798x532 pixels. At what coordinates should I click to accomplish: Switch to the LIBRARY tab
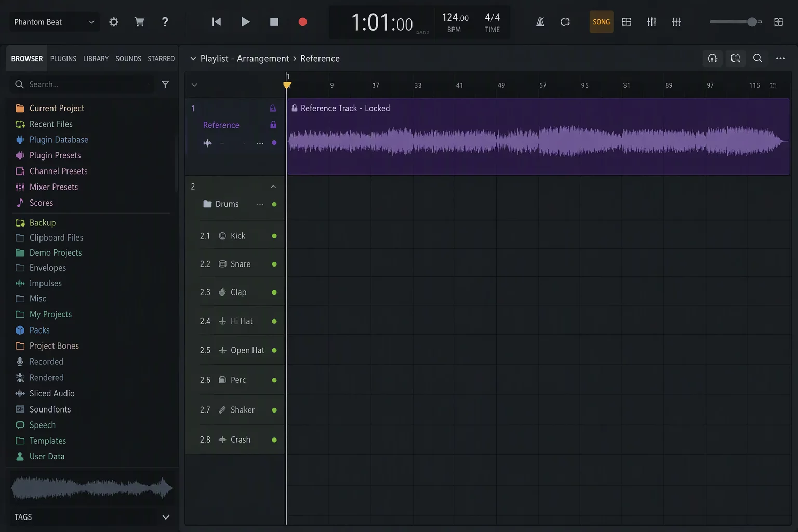[96, 59]
